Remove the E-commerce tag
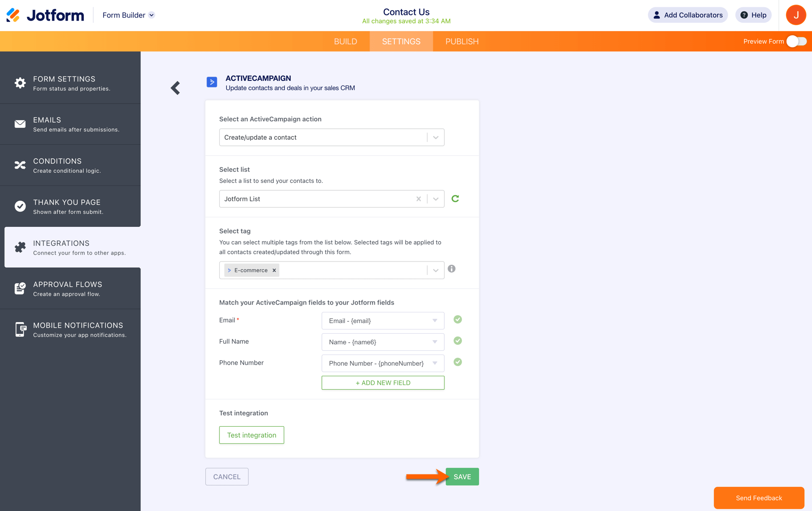The height and width of the screenshot is (511, 812). coord(274,270)
